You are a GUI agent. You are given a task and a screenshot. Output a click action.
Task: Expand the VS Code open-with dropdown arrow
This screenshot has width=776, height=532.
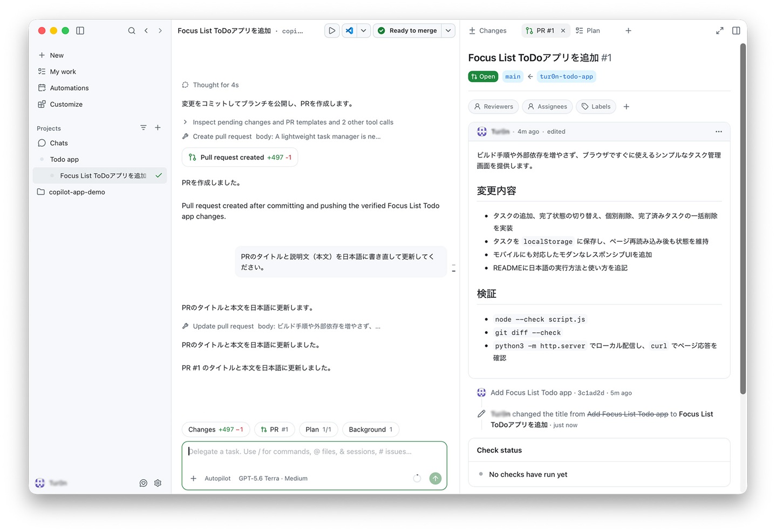(364, 31)
